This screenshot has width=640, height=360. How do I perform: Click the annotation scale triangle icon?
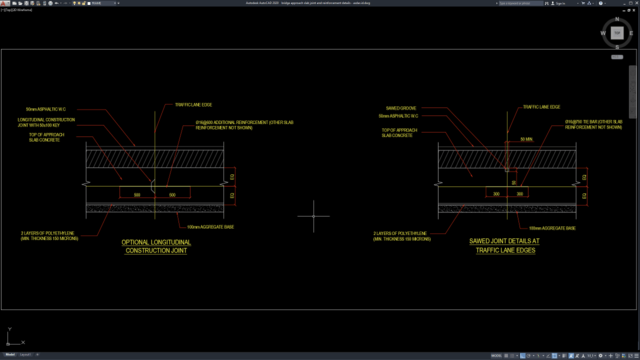[583, 356]
